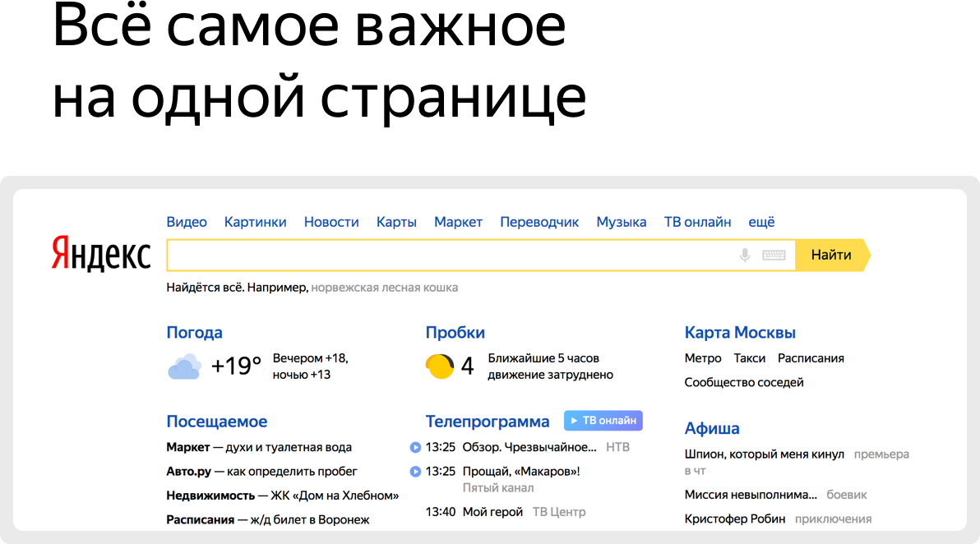Open the Карта Москвы heading link
The height and width of the screenshot is (544, 980).
tap(740, 333)
